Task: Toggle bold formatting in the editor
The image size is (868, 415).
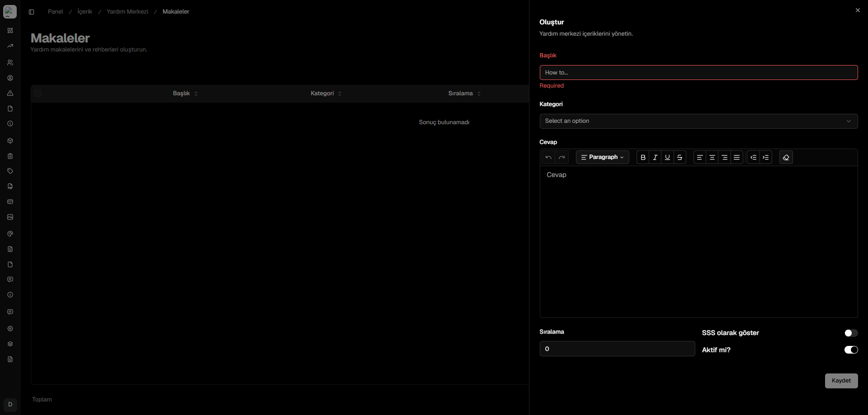Action: tap(643, 157)
